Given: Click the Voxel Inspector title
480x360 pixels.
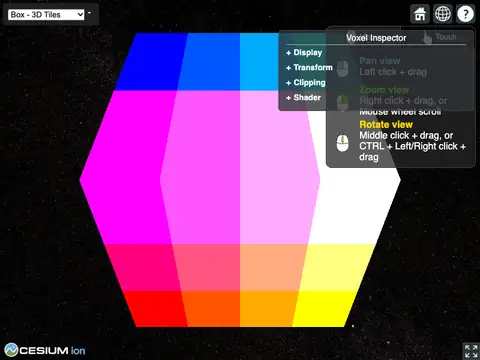Looking at the screenshot, I should 376,38.
